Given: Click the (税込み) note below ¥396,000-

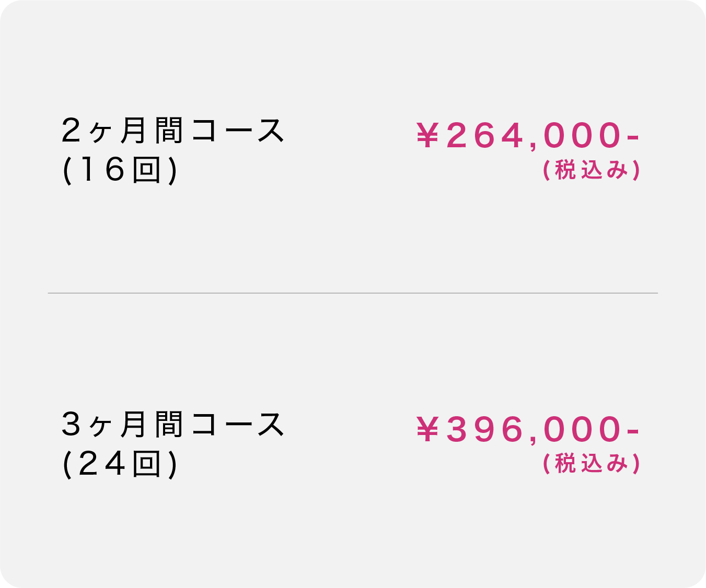Looking at the screenshot, I should [592, 464].
